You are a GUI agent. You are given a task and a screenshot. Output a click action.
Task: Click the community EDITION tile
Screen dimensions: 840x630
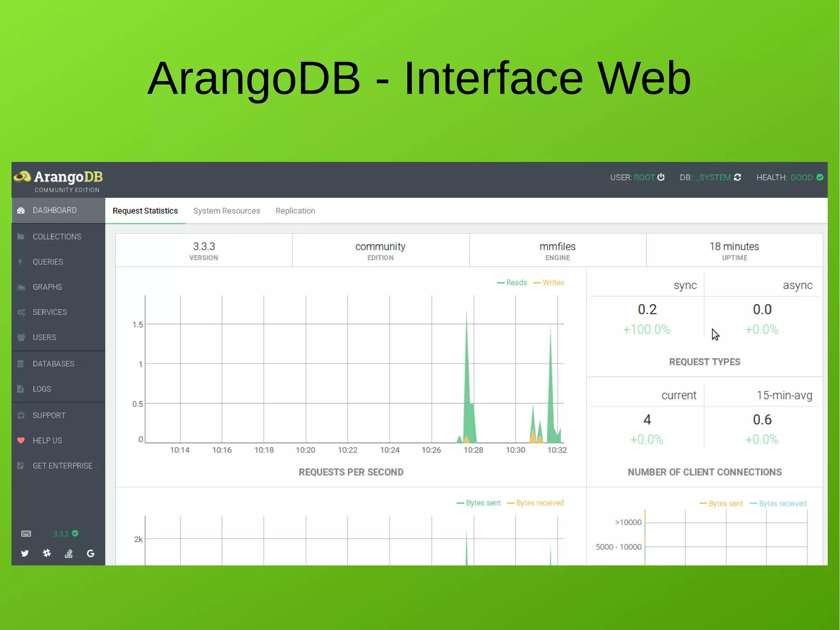(x=381, y=250)
